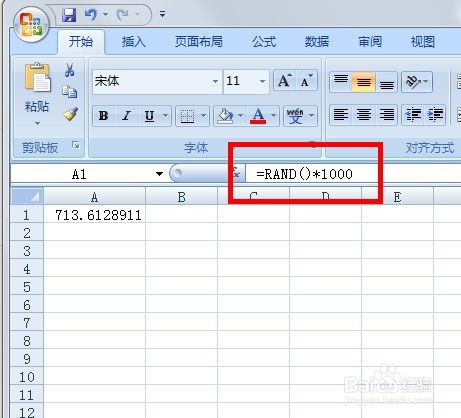The width and height of the screenshot is (461, 418).
Task: Toggle bold formatting
Action: pos(103,116)
